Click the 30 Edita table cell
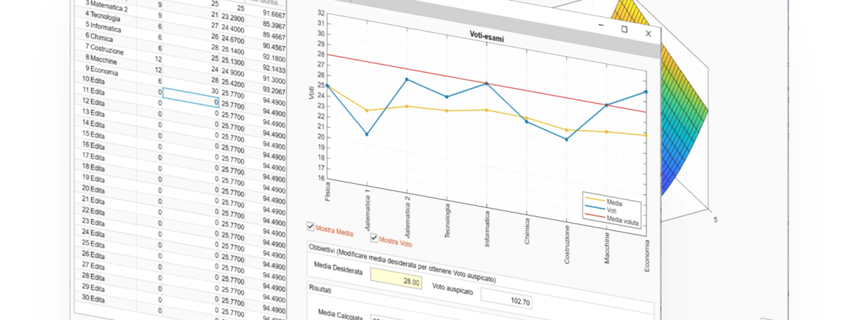Screen dimensions: 868x320 [96, 299]
